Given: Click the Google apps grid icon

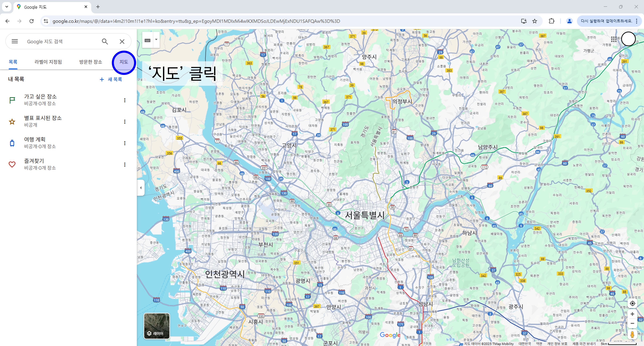Looking at the screenshot, I should tap(614, 39).
